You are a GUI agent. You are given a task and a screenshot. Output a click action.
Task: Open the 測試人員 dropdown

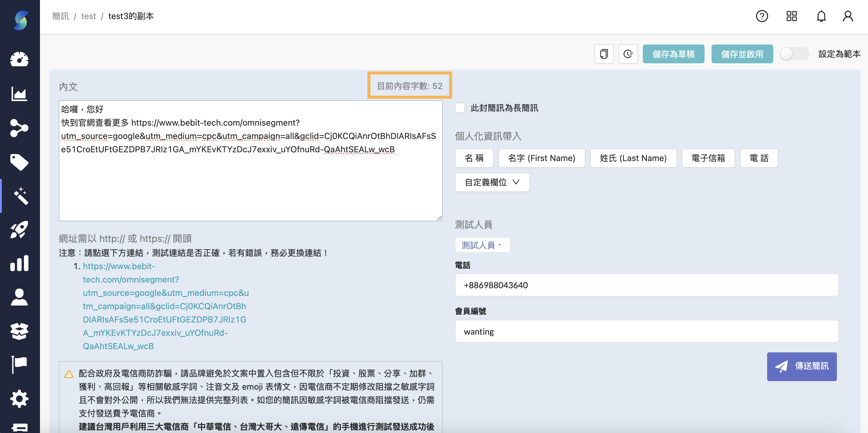482,245
